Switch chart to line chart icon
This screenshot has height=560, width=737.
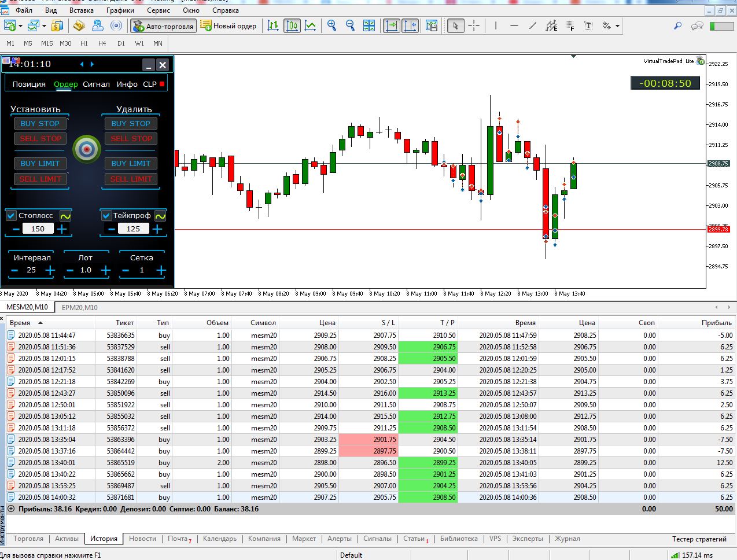311,25
